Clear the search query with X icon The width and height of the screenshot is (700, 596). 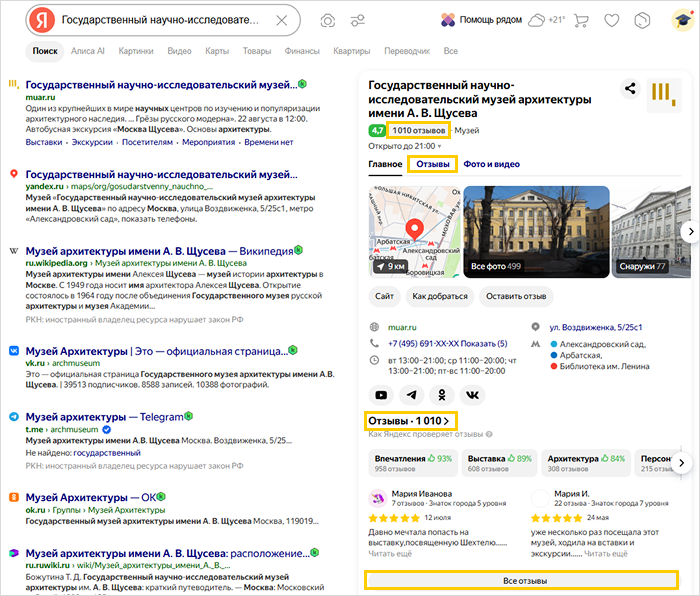pyautogui.click(x=281, y=21)
